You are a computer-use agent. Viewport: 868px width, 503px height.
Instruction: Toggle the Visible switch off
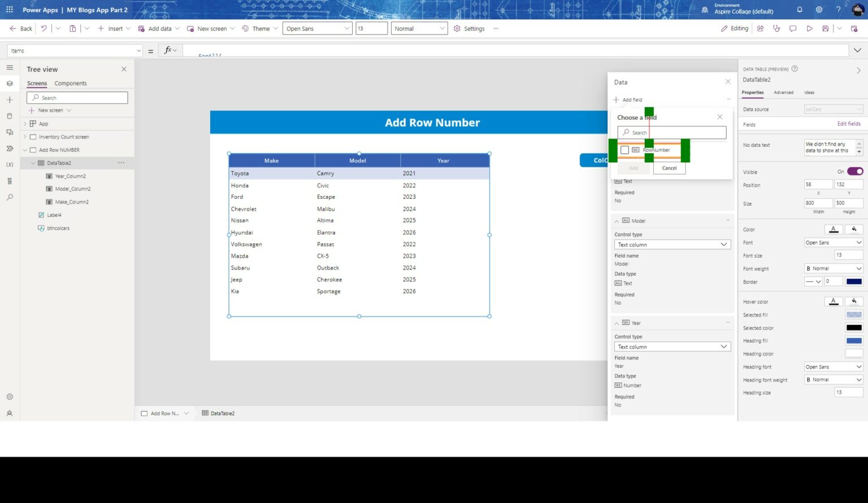[x=854, y=171]
